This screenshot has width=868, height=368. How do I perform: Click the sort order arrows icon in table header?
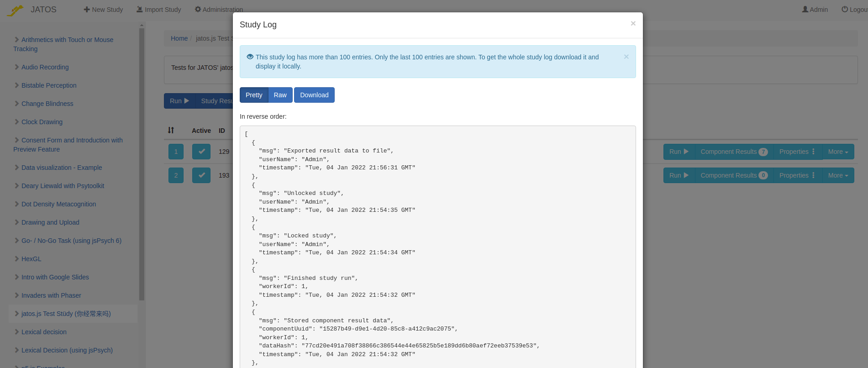coord(171,130)
